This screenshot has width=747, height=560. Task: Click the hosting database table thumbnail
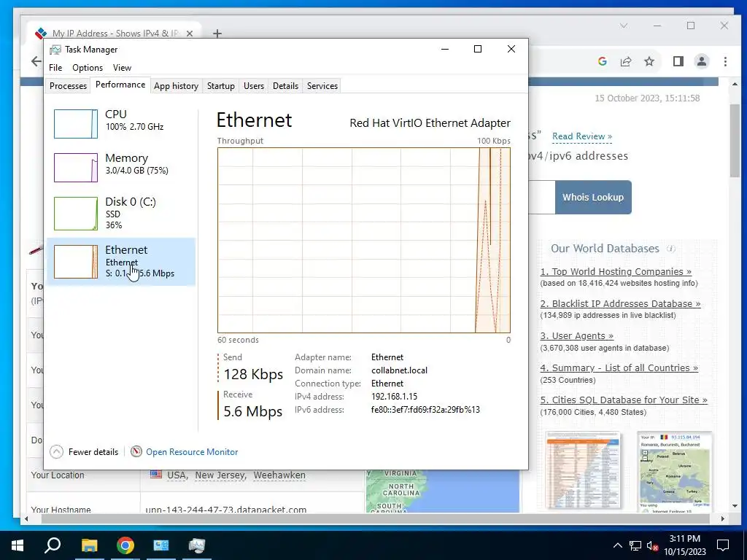(583, 470)
